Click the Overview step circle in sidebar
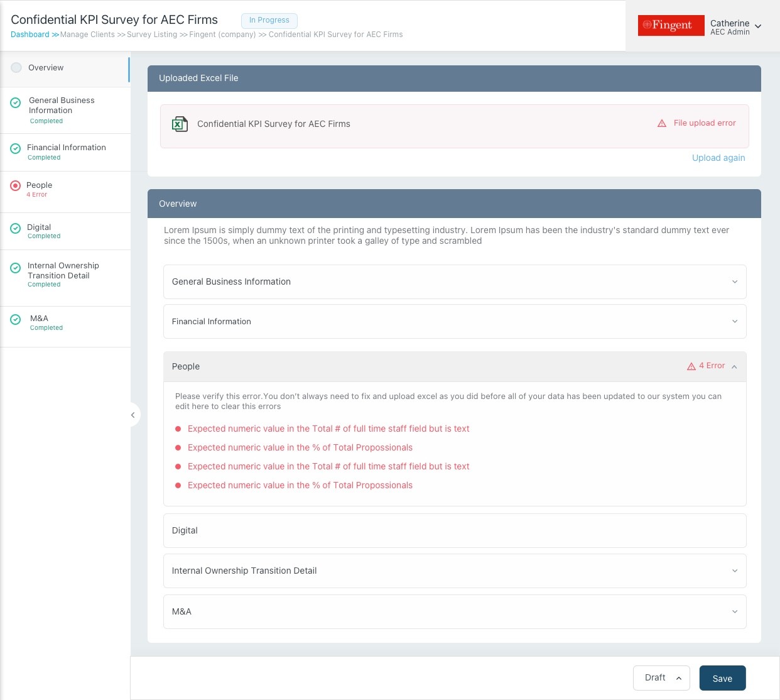The image size is (780, 700). (x=16, y=67)
